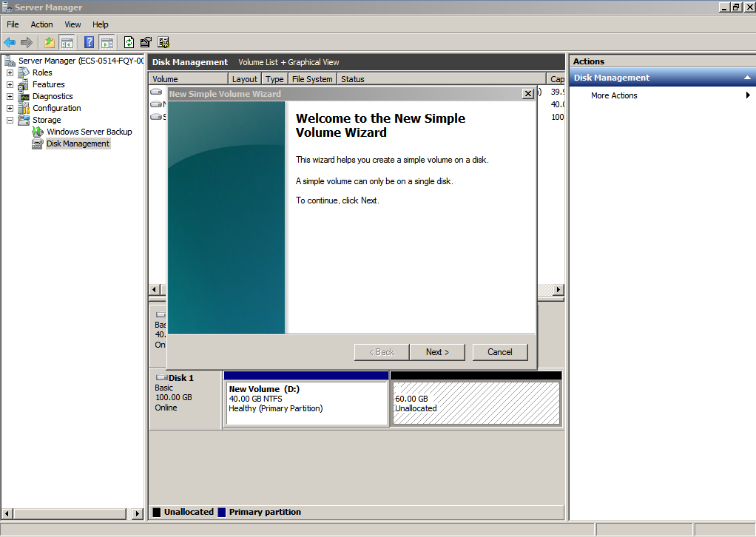Screen dimensions: 756x537
Task: Click the Windows Server Backup icon
Action: click(38, 132)
